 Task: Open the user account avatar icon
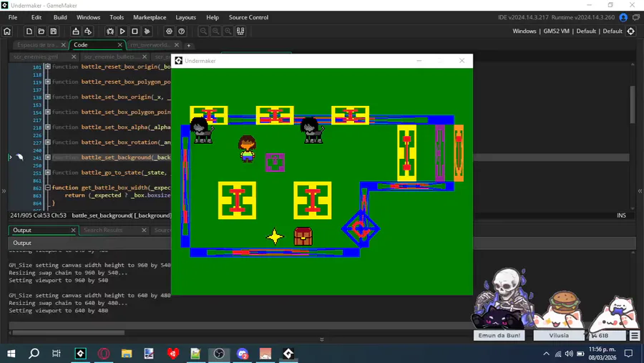623,17
